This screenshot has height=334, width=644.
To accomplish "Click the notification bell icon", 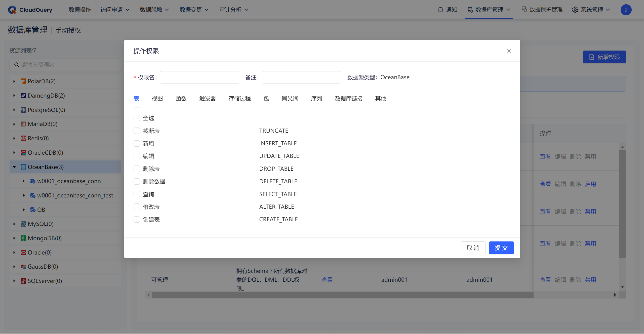I will click(440, 10).
